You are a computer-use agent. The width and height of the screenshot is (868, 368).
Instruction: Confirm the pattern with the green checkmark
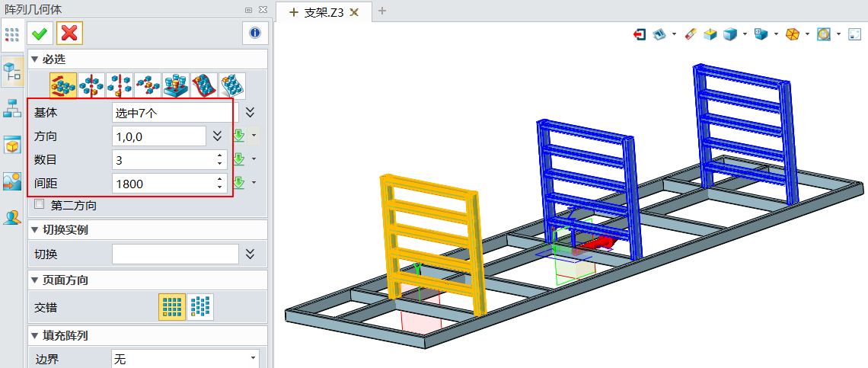click(40, 33)
